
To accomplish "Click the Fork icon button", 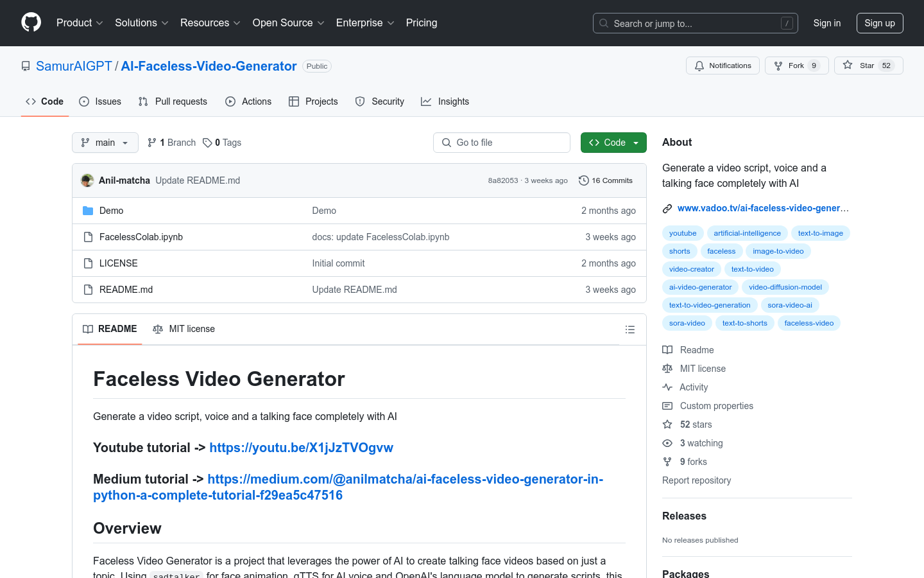I will click(778, 66).
